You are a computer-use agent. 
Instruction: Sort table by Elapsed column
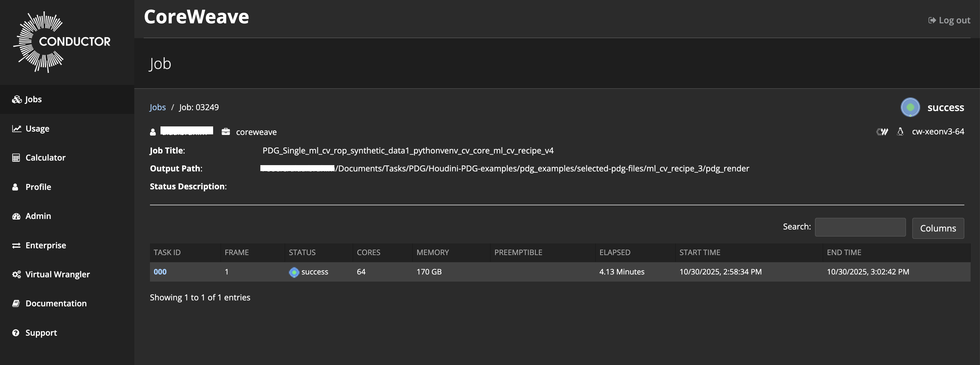pos(614,252)
